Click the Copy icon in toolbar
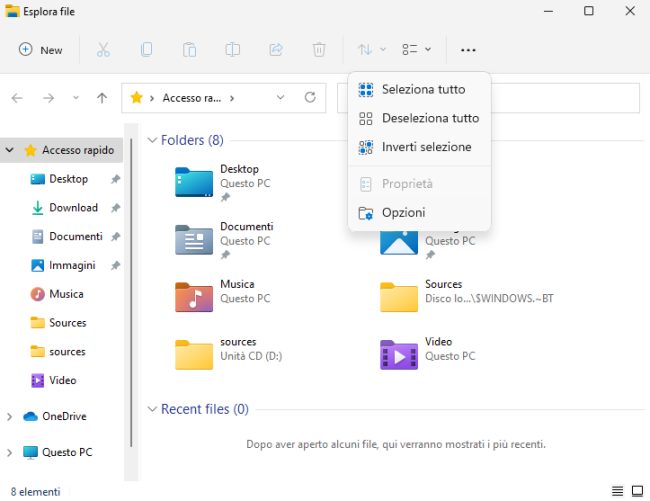This screenshot has width=650, height=501. [x=146, y=50]
